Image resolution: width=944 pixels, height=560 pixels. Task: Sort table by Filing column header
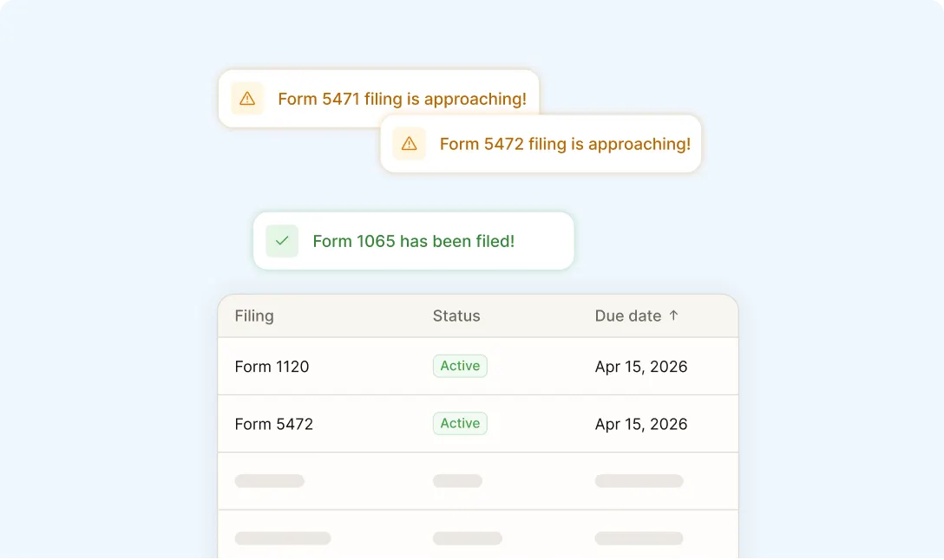click(x=254, y=316)
